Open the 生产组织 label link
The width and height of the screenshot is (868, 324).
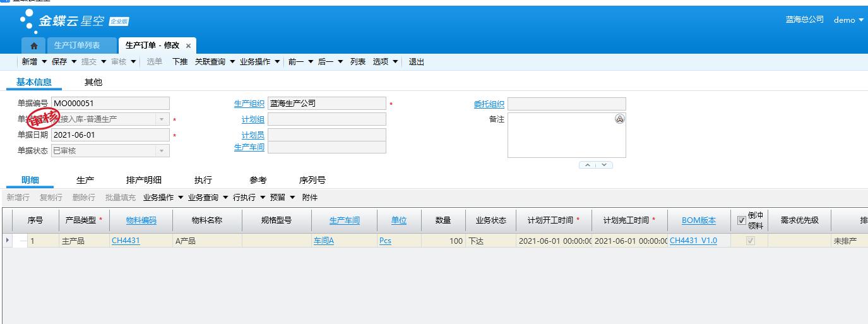pyautogui.click(x=249, y=104)
